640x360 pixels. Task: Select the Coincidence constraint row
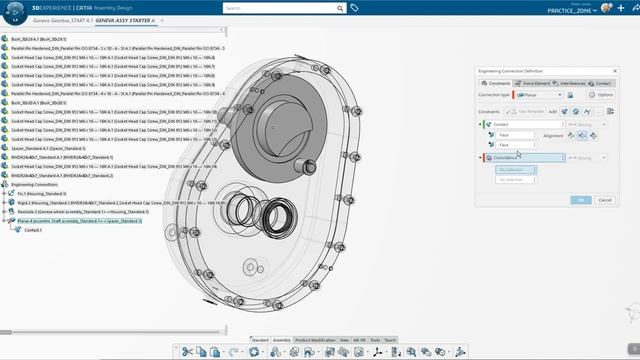tap(524, 158)
